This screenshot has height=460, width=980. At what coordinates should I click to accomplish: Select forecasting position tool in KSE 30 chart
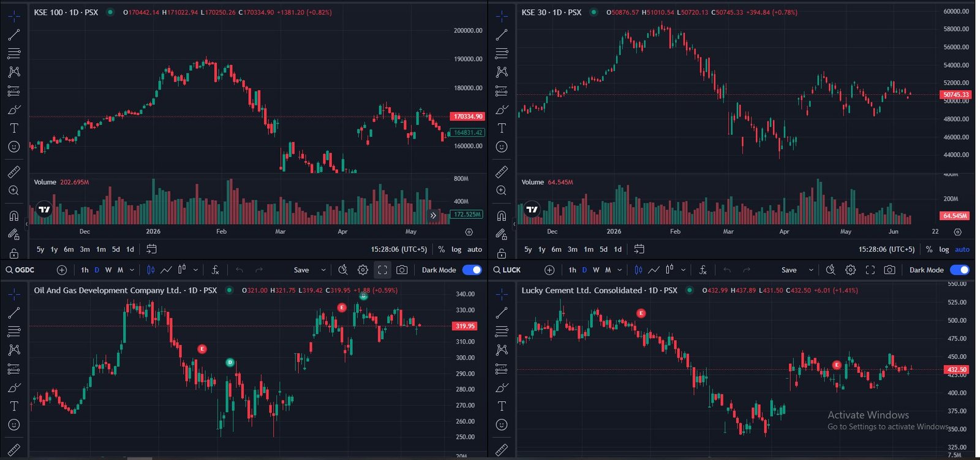(502, 91)
